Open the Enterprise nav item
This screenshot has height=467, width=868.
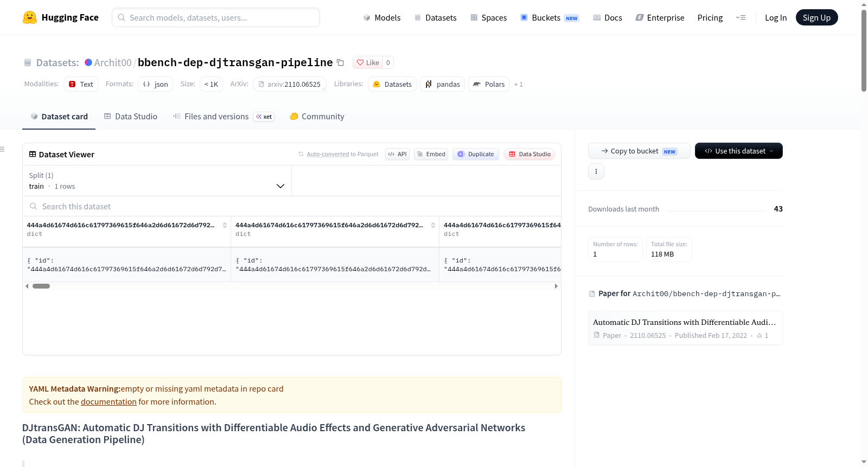tap(660, 17)
